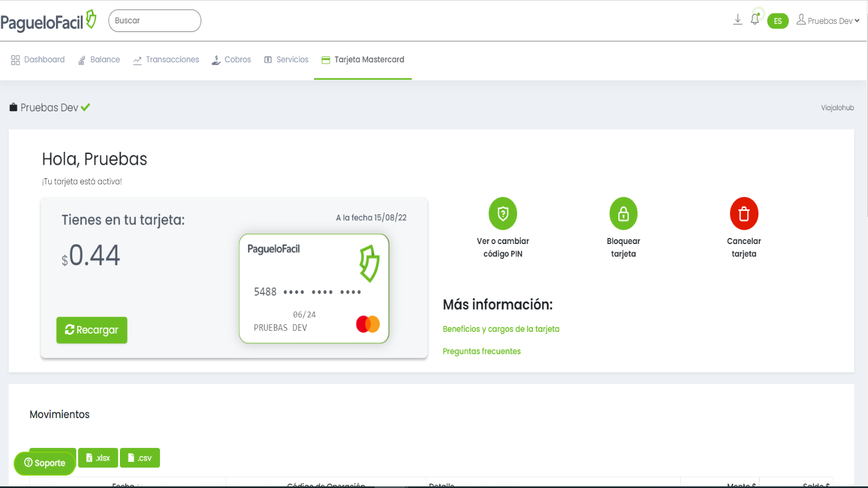Click the card expiry 06/24
The height and width of the screenshot is (488, 868).
pyautogui.click(x=304, y=314)
